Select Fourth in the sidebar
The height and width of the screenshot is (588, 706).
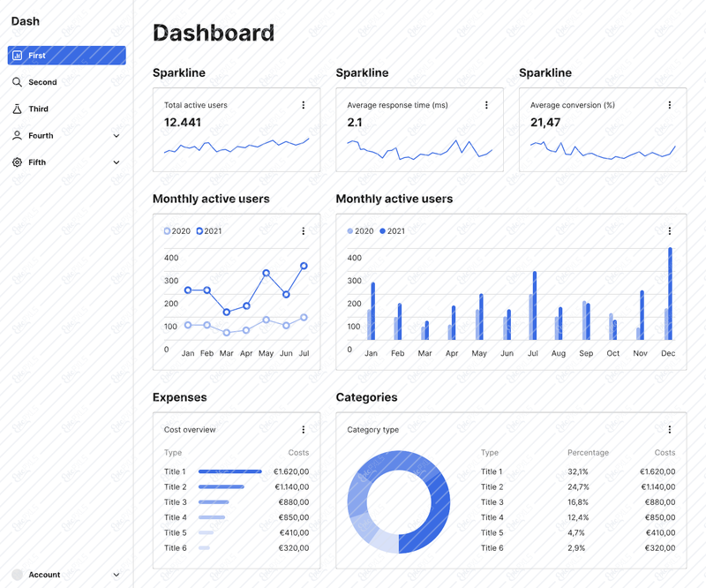[x=67, y=135]
